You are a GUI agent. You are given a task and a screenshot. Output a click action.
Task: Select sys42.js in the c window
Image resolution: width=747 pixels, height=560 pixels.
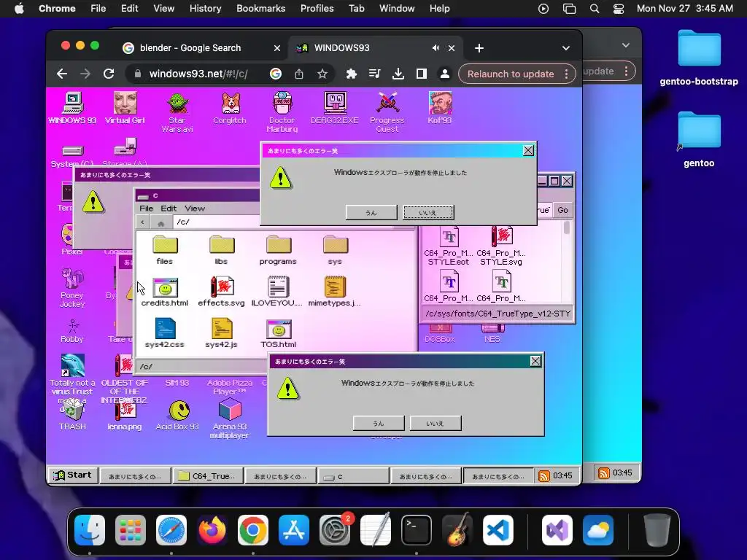222,332
